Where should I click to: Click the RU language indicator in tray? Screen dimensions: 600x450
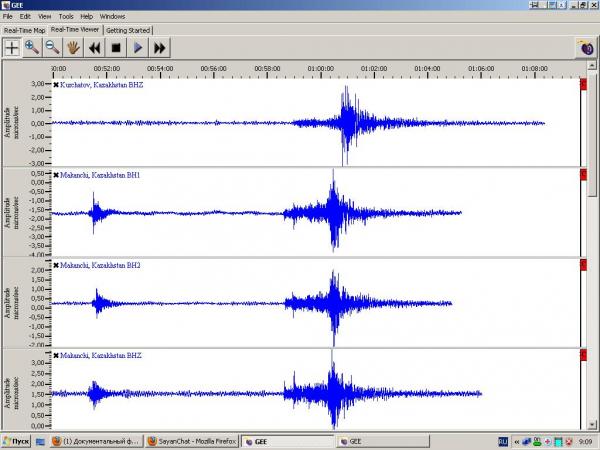point(503,442)
